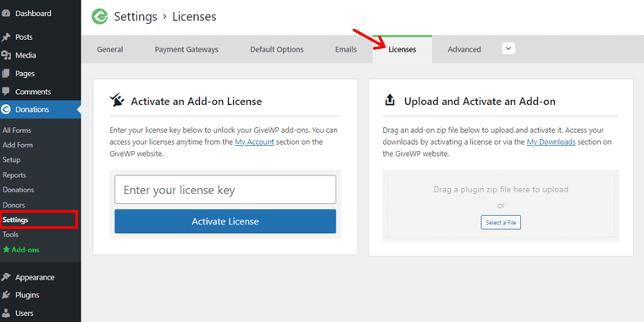Open Comments in the sidebar
This screenshot has width=644, height=322.
click(33, 92)
